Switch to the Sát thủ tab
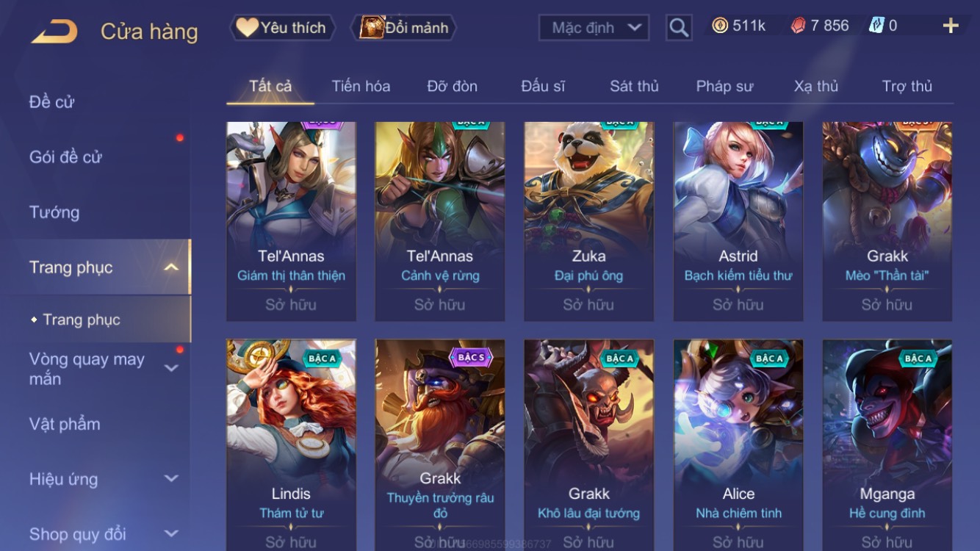 pos(634,86)
